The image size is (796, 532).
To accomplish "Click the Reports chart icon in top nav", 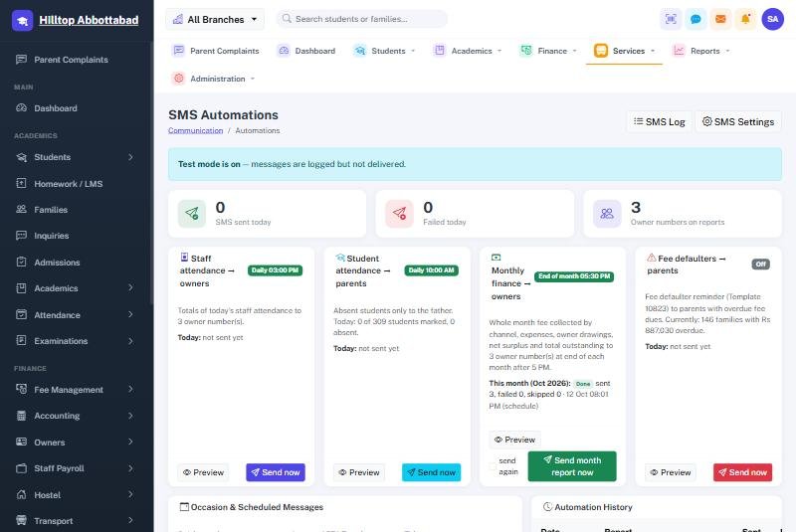I will (x=679, y=51).
